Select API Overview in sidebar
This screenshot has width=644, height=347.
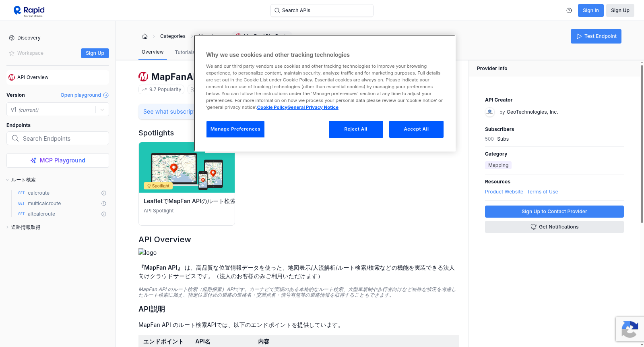(58, 77)
